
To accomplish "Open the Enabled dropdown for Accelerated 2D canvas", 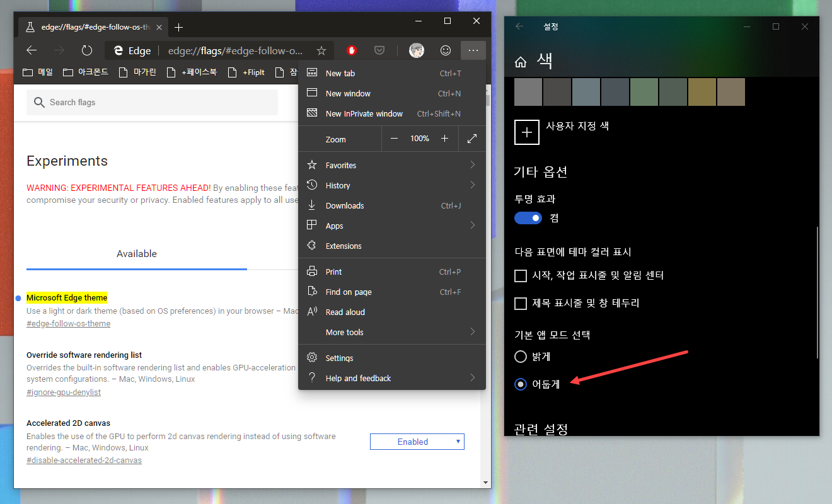I will 417,442.
